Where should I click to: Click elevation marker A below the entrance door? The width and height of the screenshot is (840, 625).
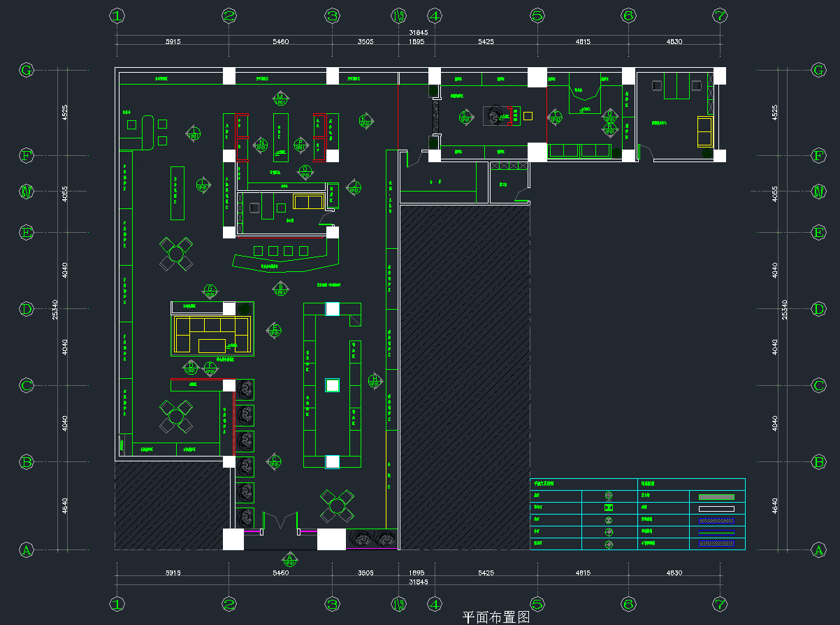(289, 559)
